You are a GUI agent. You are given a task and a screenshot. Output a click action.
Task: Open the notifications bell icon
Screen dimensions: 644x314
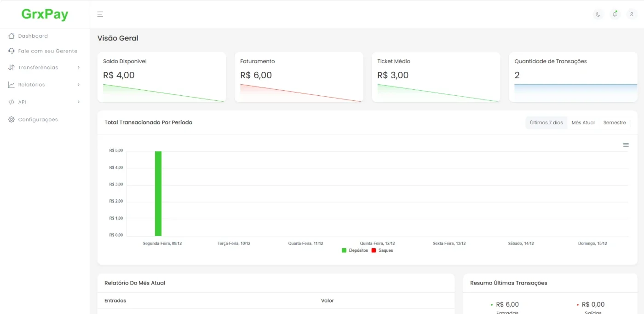coord(615,14)
